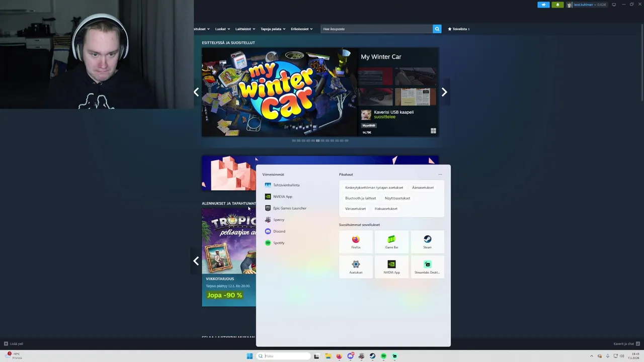Open Discord on the taskbar

pos(350,356)
